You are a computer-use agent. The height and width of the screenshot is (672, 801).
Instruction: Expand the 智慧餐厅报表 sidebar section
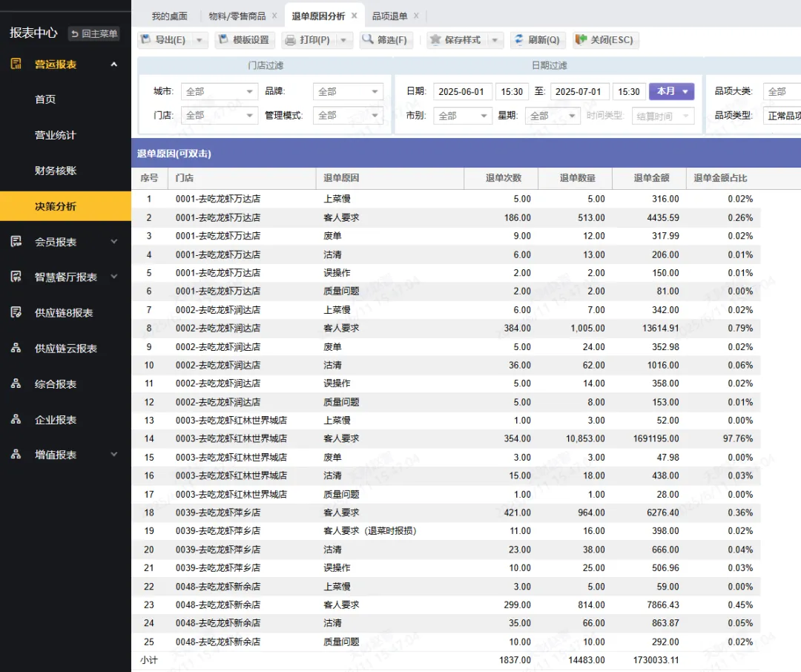[x=113, y=277]
